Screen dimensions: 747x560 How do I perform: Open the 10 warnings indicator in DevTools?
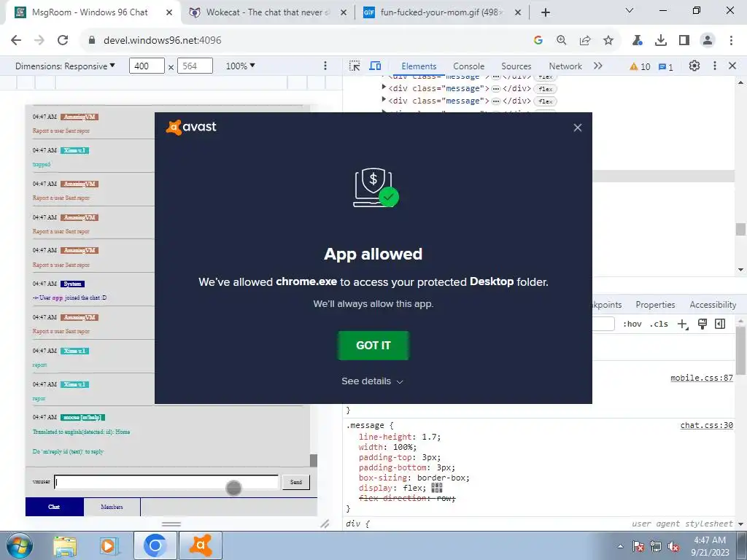coord(640,66)
